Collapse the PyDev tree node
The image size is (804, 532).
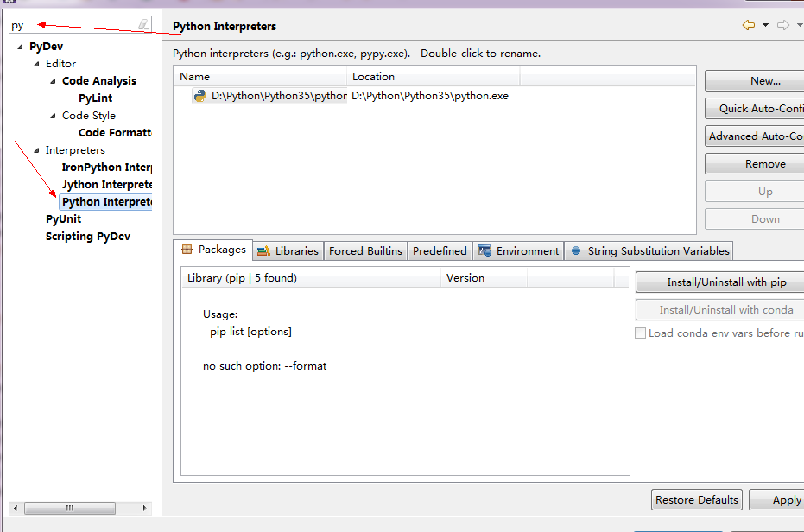[20, 47]
